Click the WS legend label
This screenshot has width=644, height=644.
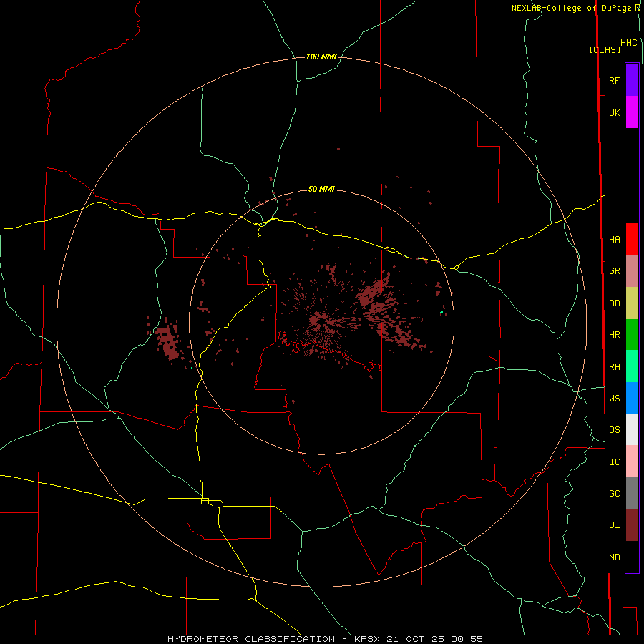(615, 399)
